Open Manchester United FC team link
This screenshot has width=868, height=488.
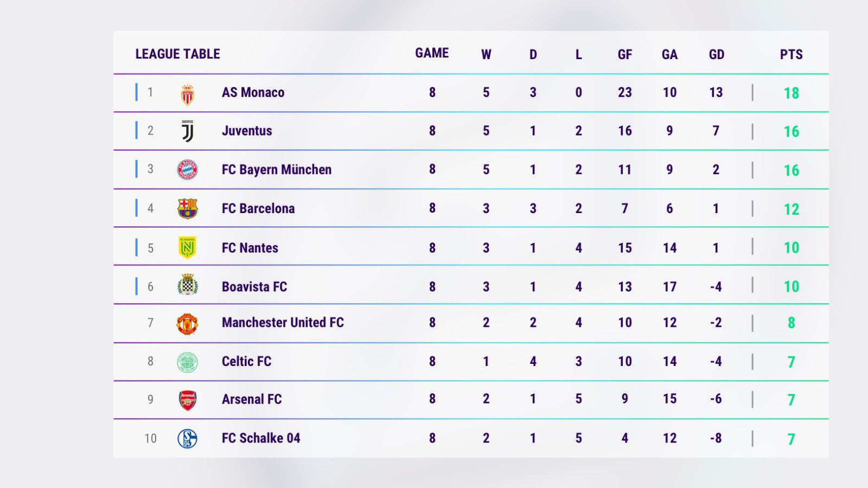pyautogui.click(x=283, y=323)
